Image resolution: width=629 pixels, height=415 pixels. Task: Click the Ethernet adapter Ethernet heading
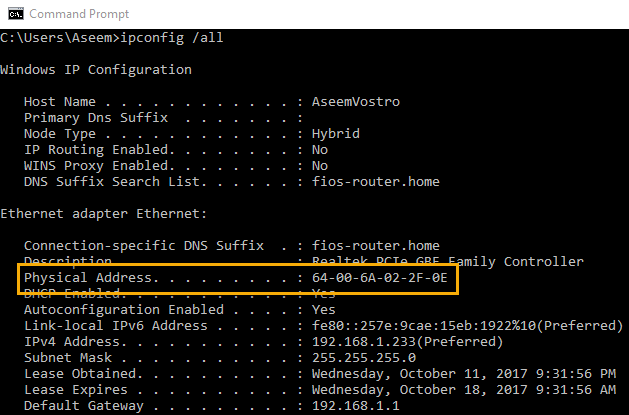coord(104,214)
